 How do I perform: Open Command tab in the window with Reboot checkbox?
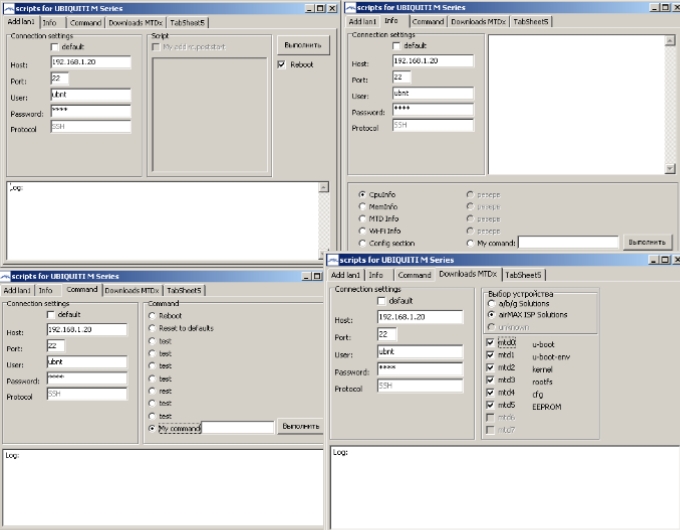click(85, 23)
